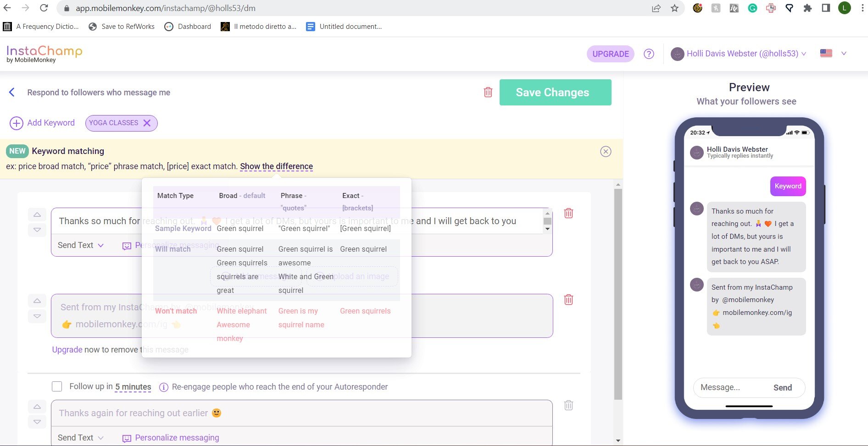Move the first message down
The width and height of the screenshot is (868, 446).
(x=37, y=230)
